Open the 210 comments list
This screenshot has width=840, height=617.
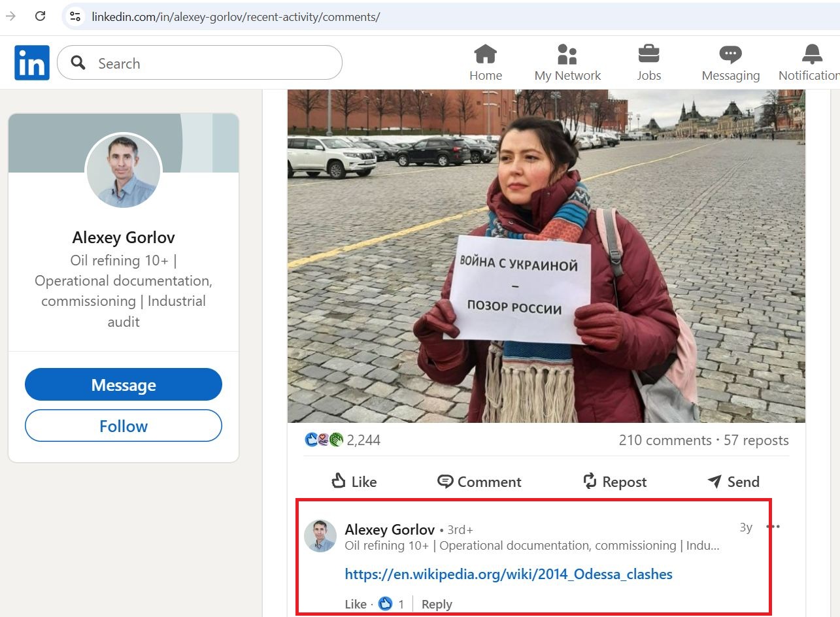(x=665, y=440)
